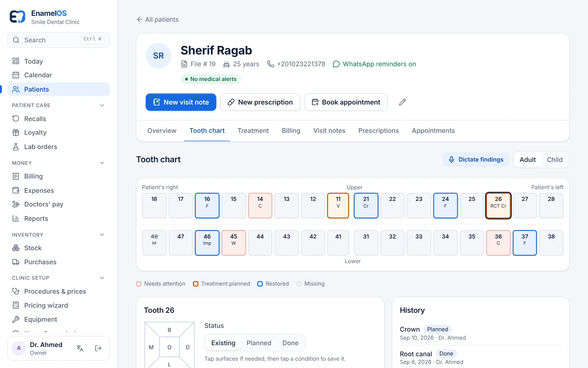Switch to the Overview tab
This screenshot has width=588, height=368.
(x=162, y=131)
